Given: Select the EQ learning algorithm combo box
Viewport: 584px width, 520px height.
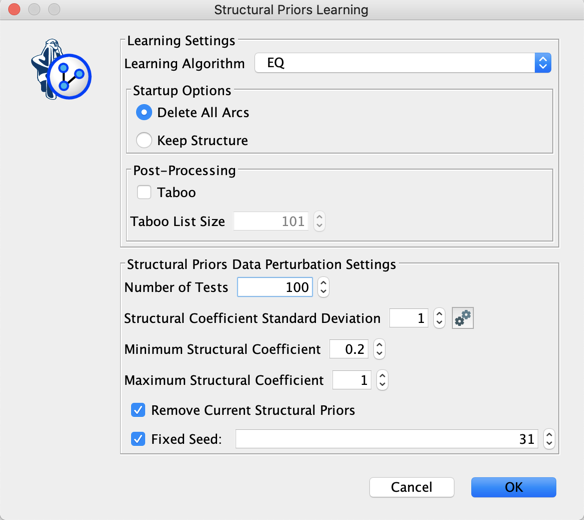Looking at the screenshot, I should click(x=403, y=63).
